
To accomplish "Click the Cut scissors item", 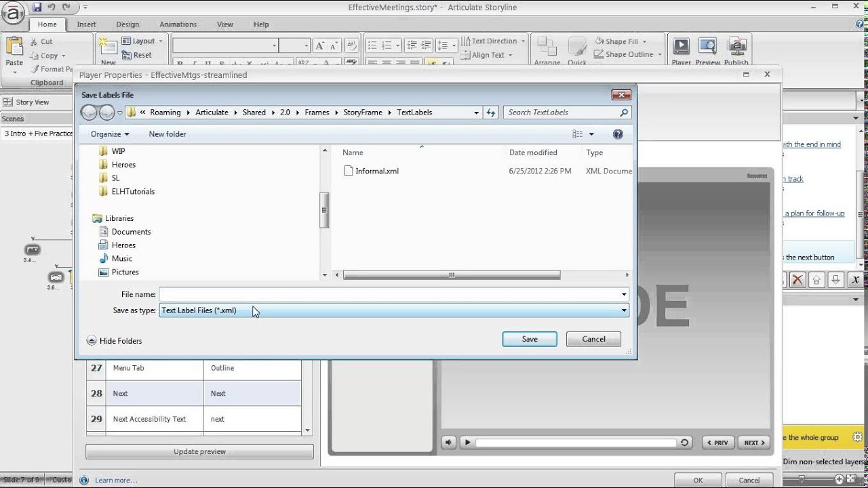I will click(x=41, y=42).
